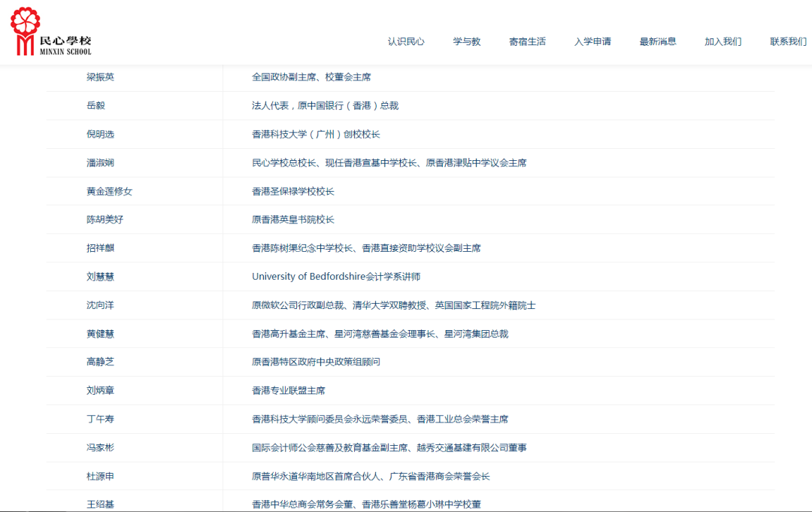The height and width of the screenshot is (512, 812).
Task: Click the description starting 原微软公司行政副总裁
Action: [x=393, y=305]
